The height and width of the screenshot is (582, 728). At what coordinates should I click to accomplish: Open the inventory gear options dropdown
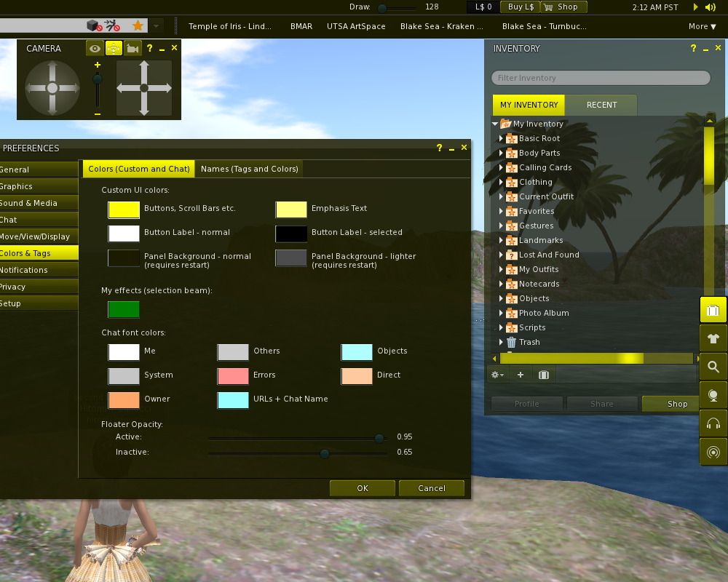point(497,375)
